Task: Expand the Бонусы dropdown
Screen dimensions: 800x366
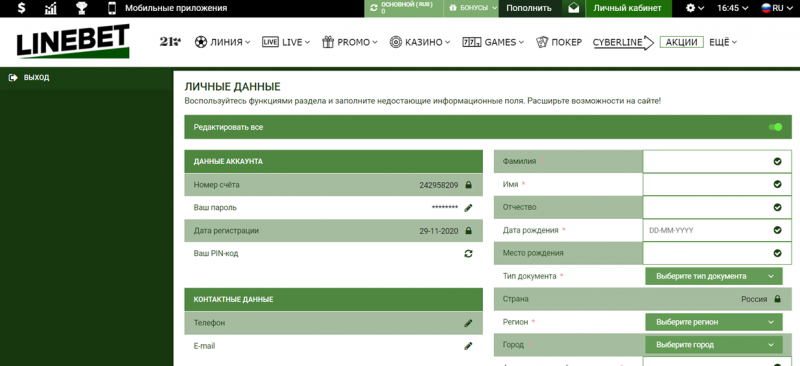Action: pyautogui.click(x=471, y=8)
